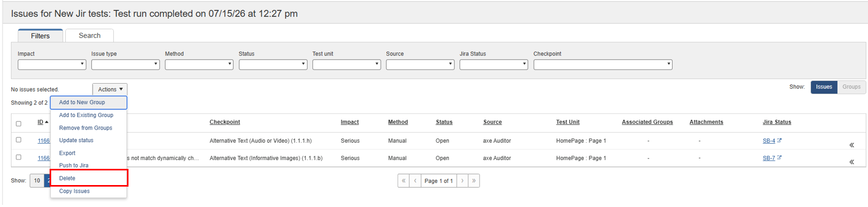Go to last page arrow
This screenshot has width=868, height=207.
click(x=474, y=181)
